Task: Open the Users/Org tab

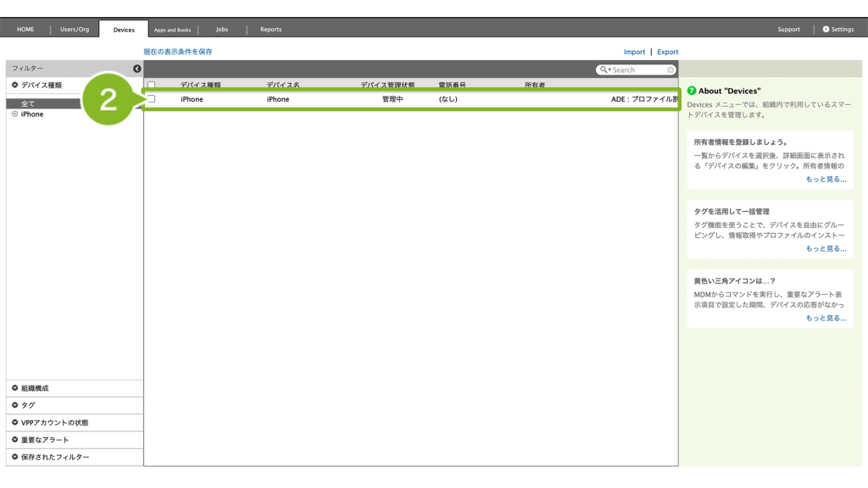Action: coord(75,30)
